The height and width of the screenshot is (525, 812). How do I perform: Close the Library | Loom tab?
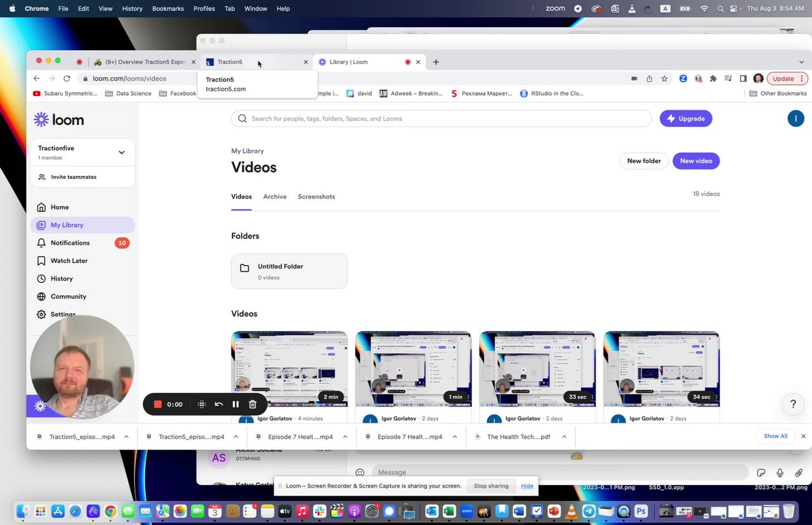(418, 62)
